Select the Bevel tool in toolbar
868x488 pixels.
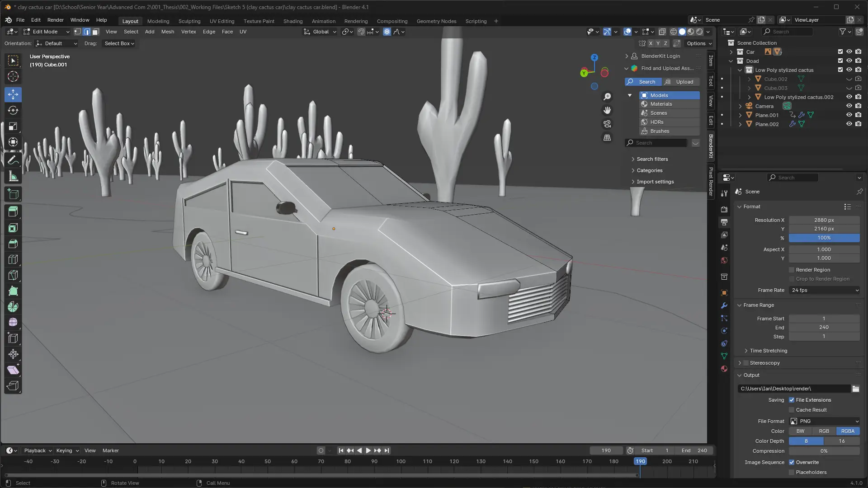tap(13, 244)
